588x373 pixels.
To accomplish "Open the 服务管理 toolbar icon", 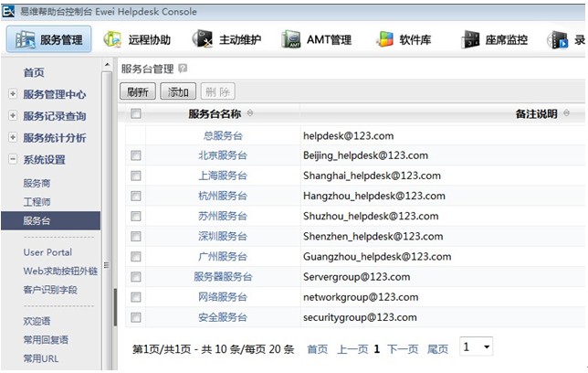I will [x=49, y=40].
